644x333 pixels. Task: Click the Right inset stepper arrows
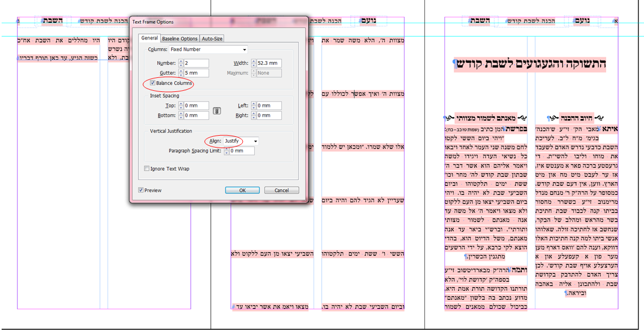254,115
